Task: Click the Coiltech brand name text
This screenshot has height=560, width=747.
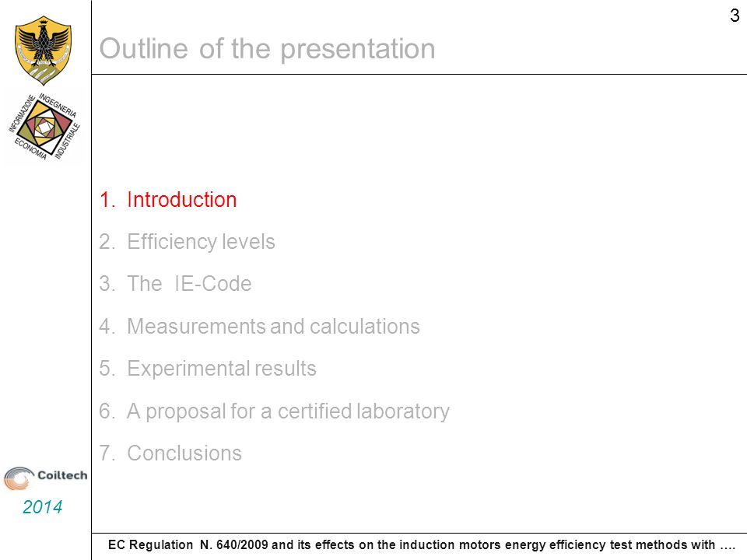Action: coord(62,475)
